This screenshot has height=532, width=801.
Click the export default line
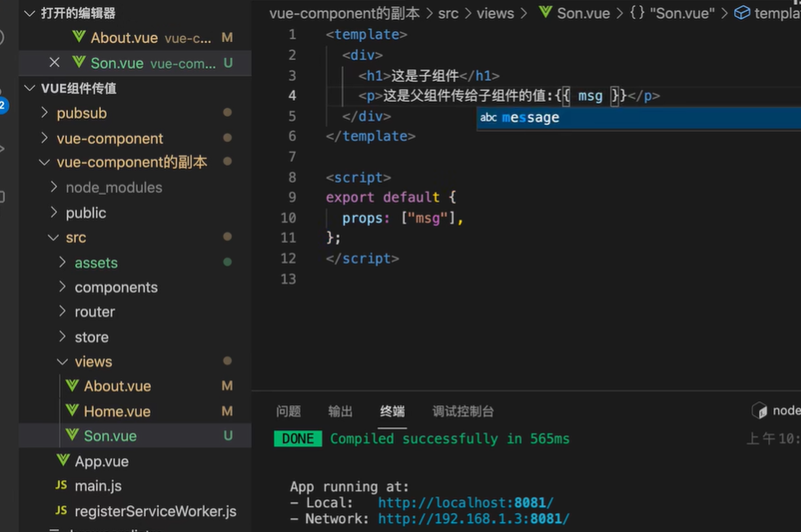391,197
